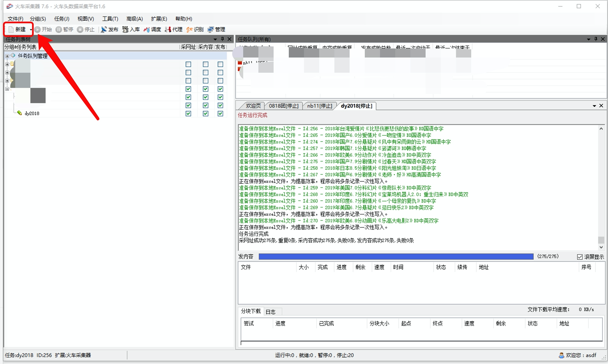The height and width of the screenshot is (364, 608).
Task: Click the 文件 column header
Action: [267, 267]
